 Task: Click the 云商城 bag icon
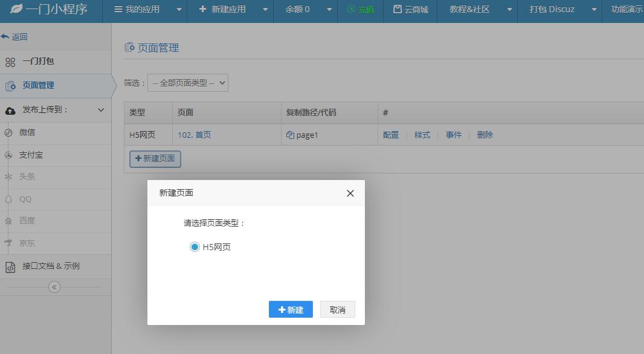(x=397, y=9)
